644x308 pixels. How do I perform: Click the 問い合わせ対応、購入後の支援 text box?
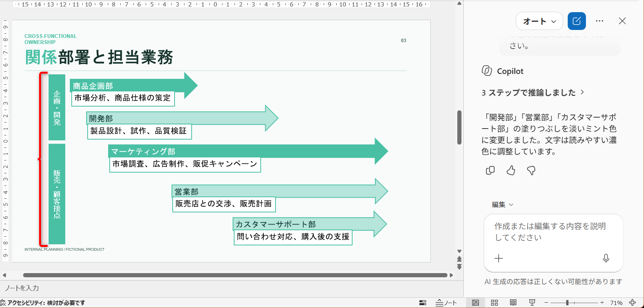pyautogui.click(x=293, y=237)
